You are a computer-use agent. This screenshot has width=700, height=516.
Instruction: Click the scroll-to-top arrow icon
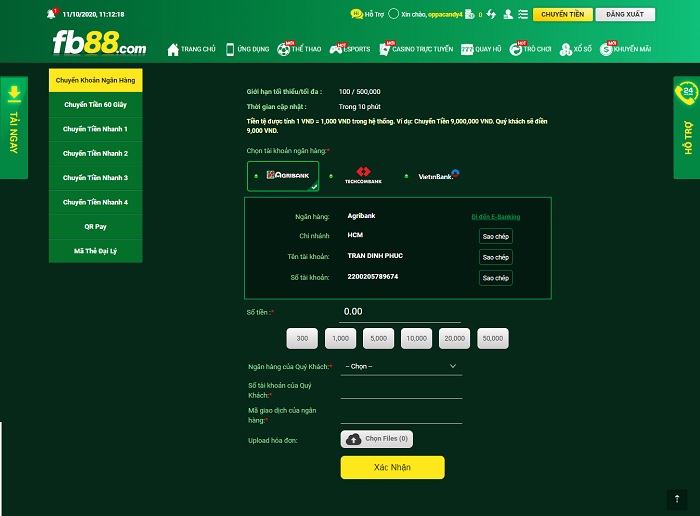tap(677, 498)
